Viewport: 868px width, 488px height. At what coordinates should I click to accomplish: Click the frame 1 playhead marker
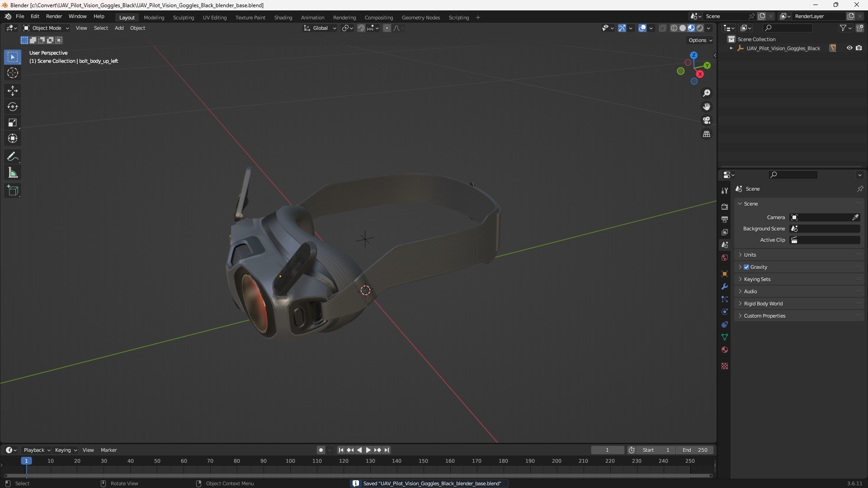click(26, 461)
